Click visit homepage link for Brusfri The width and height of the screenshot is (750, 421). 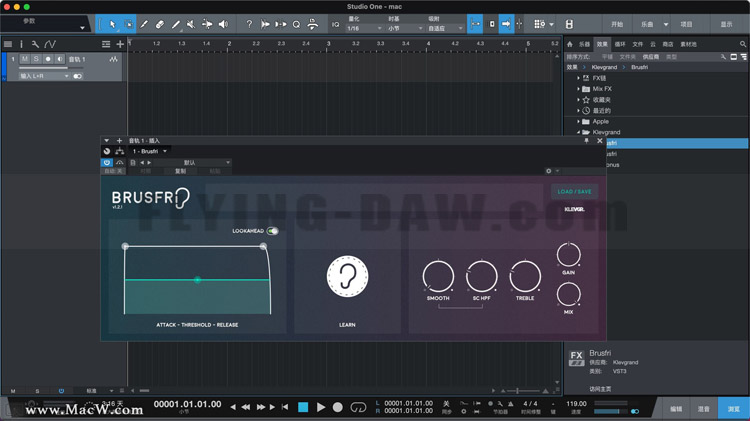click(x=600, y=389)
